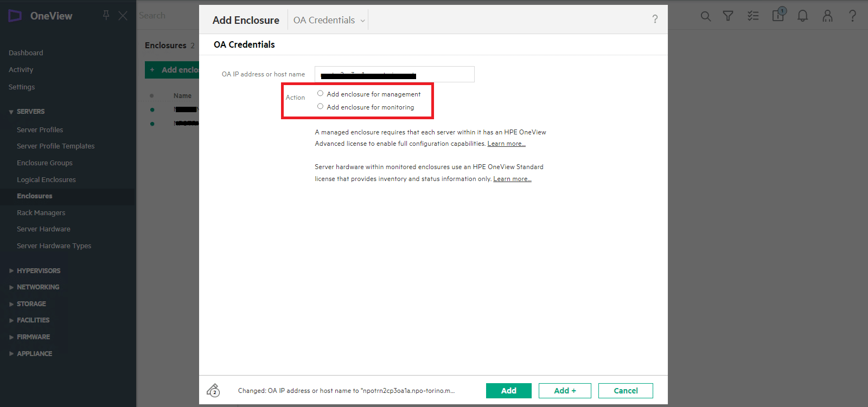Select Enclosures in the sidebar
The width and height of the screenshot is (868, 407).
[x=35, y=196]
